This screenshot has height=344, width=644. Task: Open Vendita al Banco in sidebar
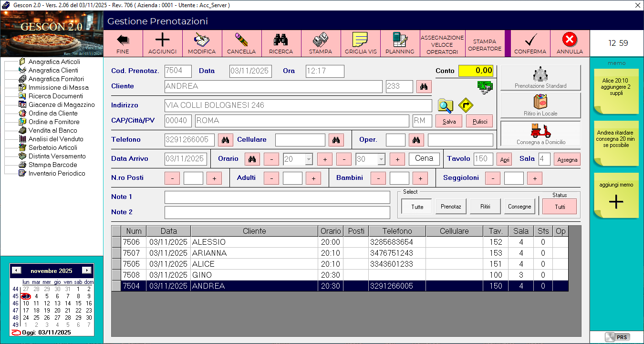(x=52, y=130)
